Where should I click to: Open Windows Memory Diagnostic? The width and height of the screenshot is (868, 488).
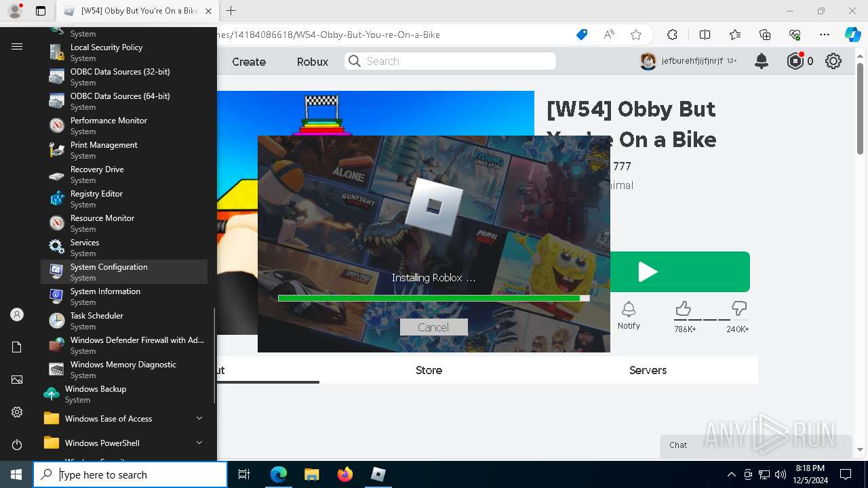tap(124, 369)
